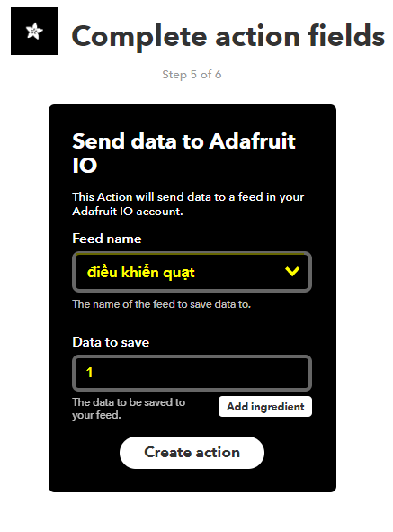Open the điều khiển quạt feed dropdown

[192, 272]
